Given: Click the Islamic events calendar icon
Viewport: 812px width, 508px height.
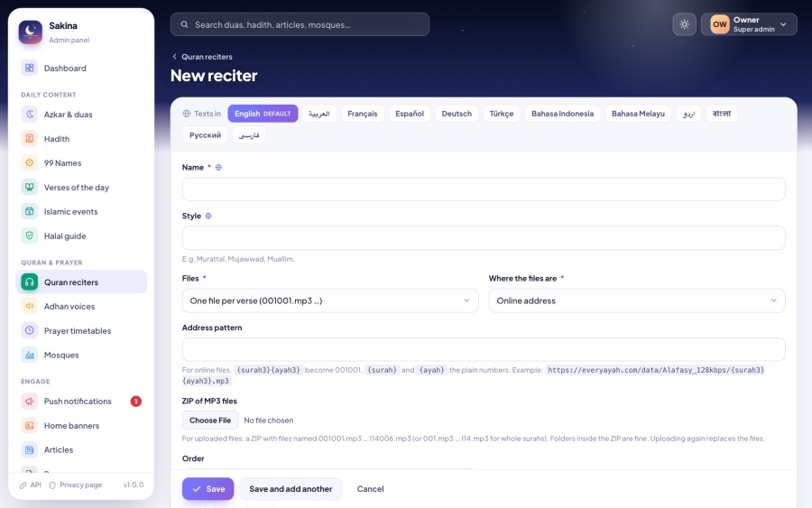Looking at the screenshot, I should pyautogui.click(x=30, y=211).
